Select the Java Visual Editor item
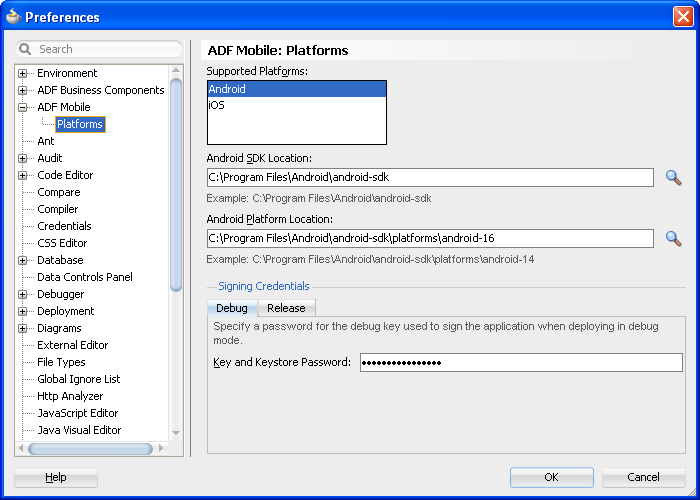 [x=79, y=430]
